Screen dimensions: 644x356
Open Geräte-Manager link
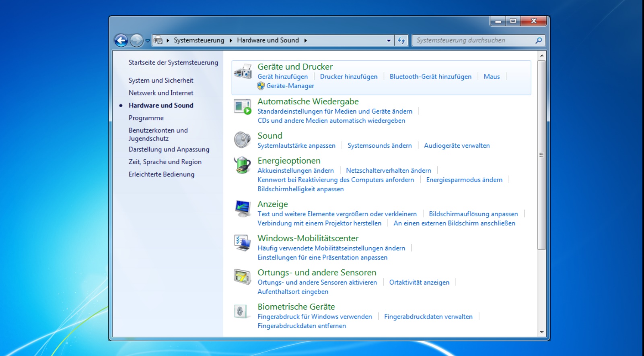pos(290,86)
